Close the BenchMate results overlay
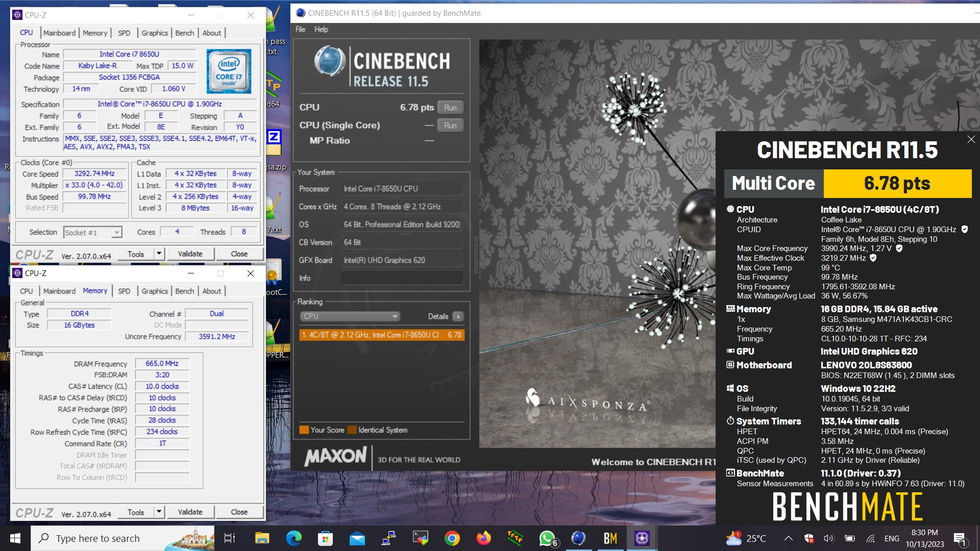Viewport: 980px width, 551px height. (971, 139)
